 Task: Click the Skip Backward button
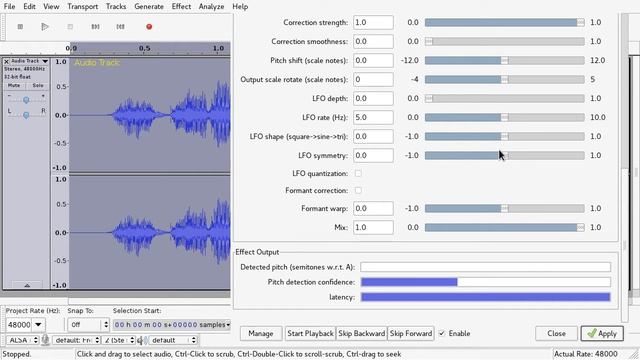point(362,333)
